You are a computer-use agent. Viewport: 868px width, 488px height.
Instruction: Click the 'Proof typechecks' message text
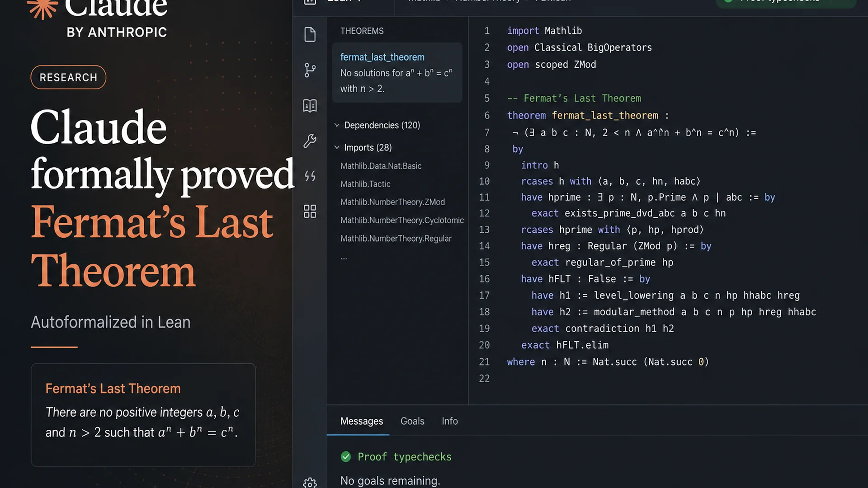tap(405, 457)
